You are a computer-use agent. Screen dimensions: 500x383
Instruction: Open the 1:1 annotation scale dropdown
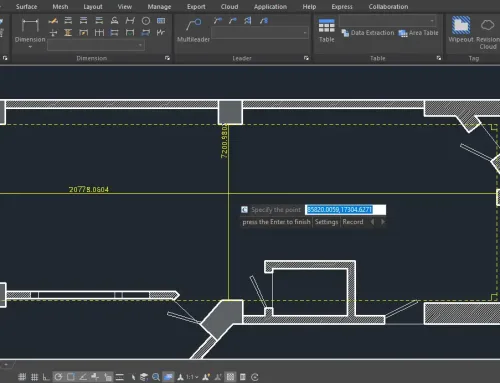click(192, 377)
